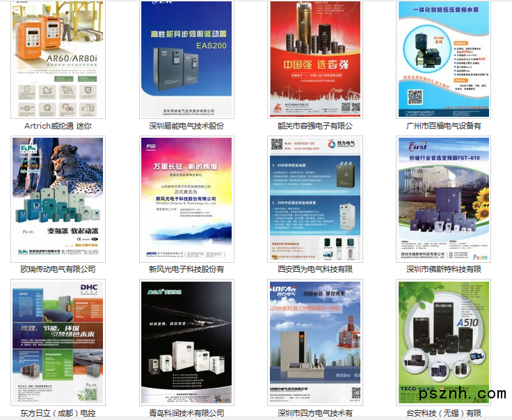Click the 新风光电子科技股份有 text link
This screenshot has height=420, width=512.
pyautogui.click(x=186, y=269)
